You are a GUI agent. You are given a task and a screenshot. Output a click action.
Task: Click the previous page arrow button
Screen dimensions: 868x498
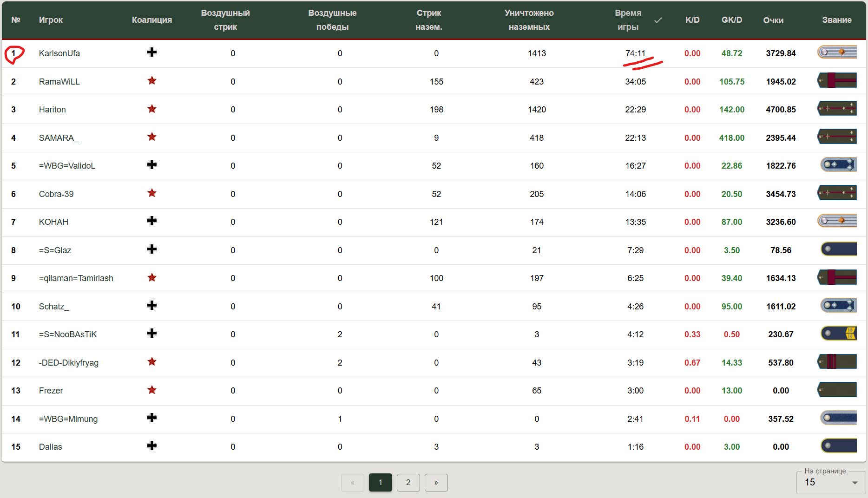pos(353,482)
